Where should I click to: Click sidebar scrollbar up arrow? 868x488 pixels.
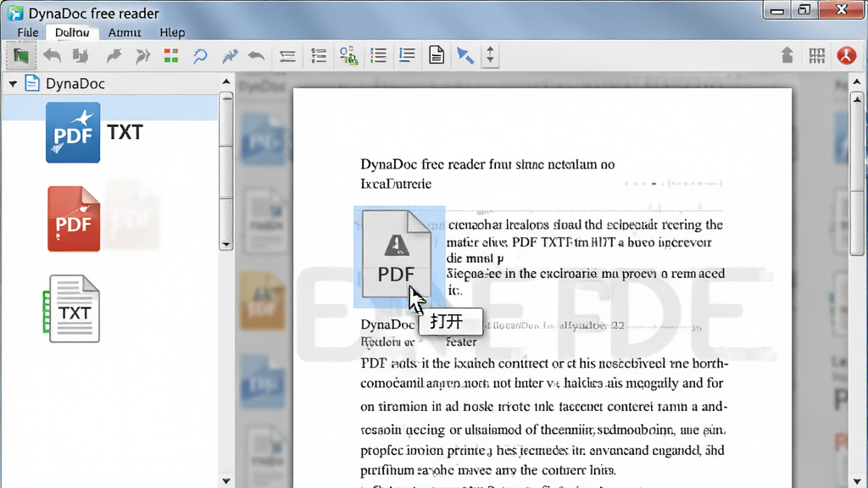(225, 82)
